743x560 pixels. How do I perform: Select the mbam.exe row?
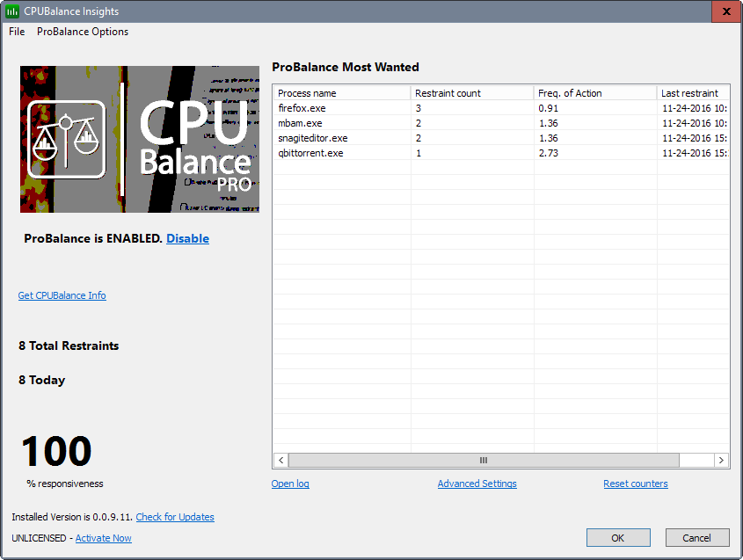click(501, 123)
